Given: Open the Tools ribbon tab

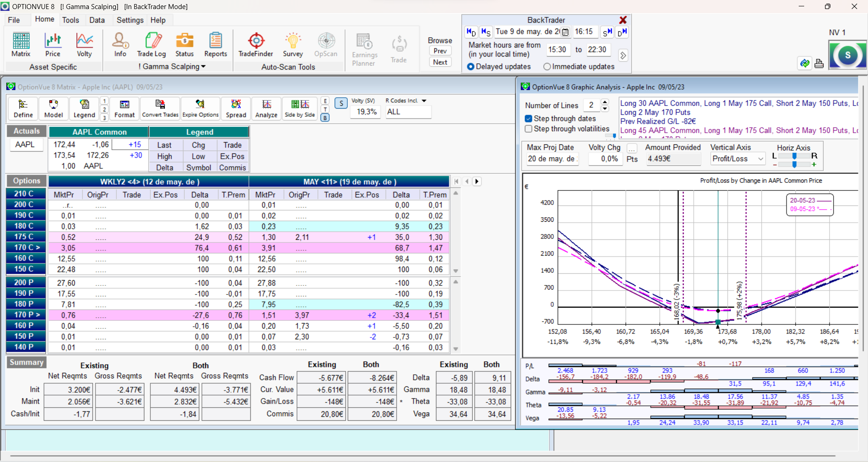Looking at the screenshot, I should click(71, 20).
